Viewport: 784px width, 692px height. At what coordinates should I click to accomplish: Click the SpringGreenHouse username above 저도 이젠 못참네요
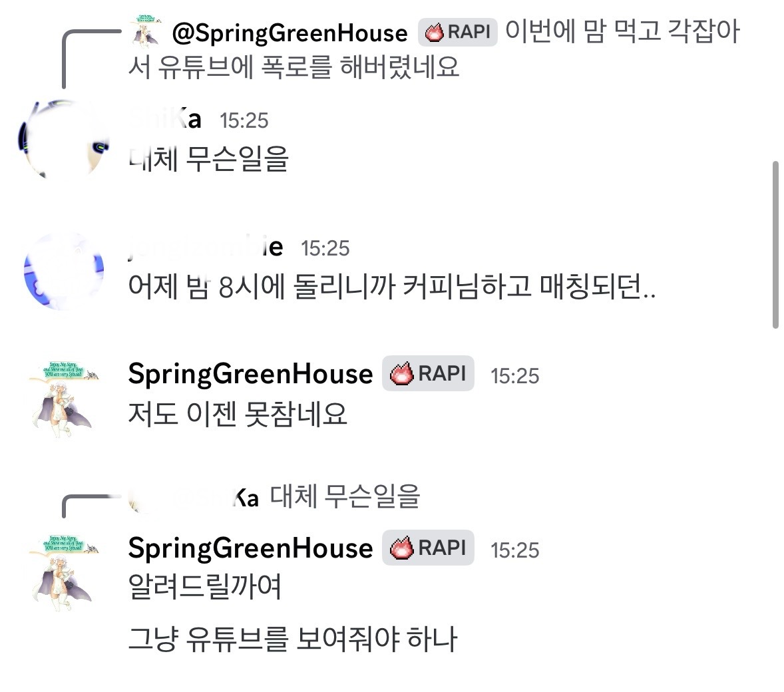point(250,374)
